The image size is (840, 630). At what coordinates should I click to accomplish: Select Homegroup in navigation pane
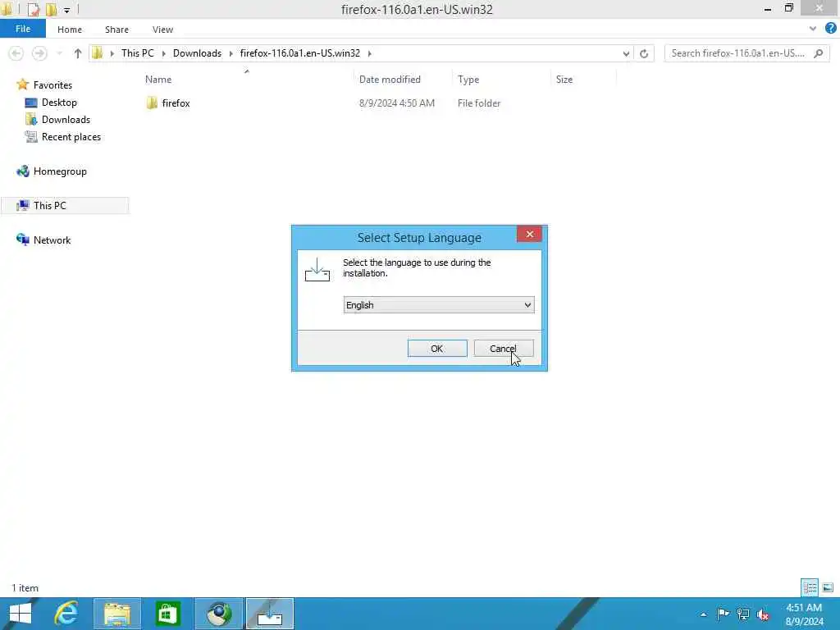[60, 171]
